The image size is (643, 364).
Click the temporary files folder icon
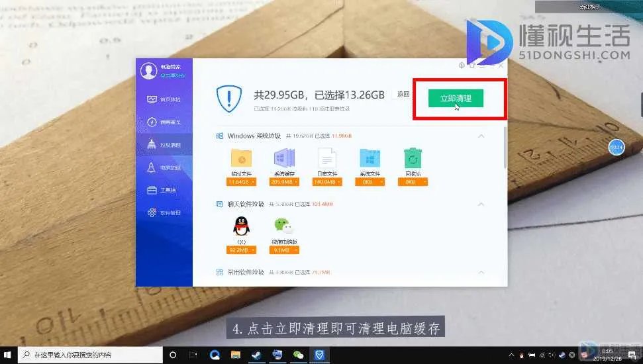(x=241, y=158)
